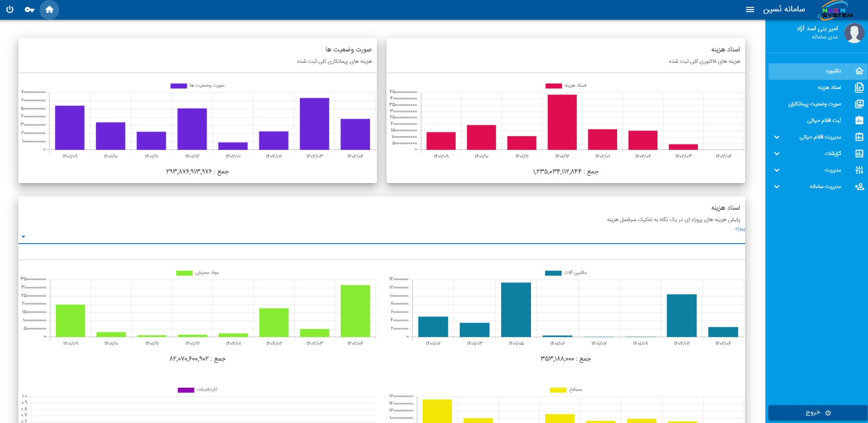Viewport: 868px width, 423px height.
Task: Click the ۱۴۰۱/۰۹ bar in the مواد مصرفی chart
Action: click(x=70, y=321)
